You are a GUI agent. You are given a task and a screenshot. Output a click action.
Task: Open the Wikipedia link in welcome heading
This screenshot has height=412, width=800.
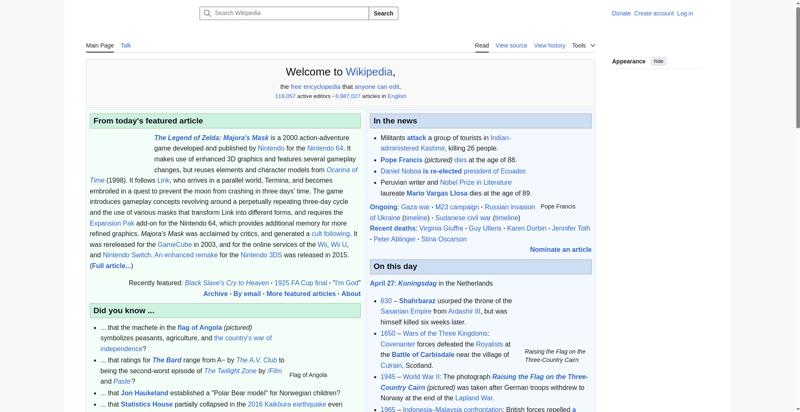point(369,72)
